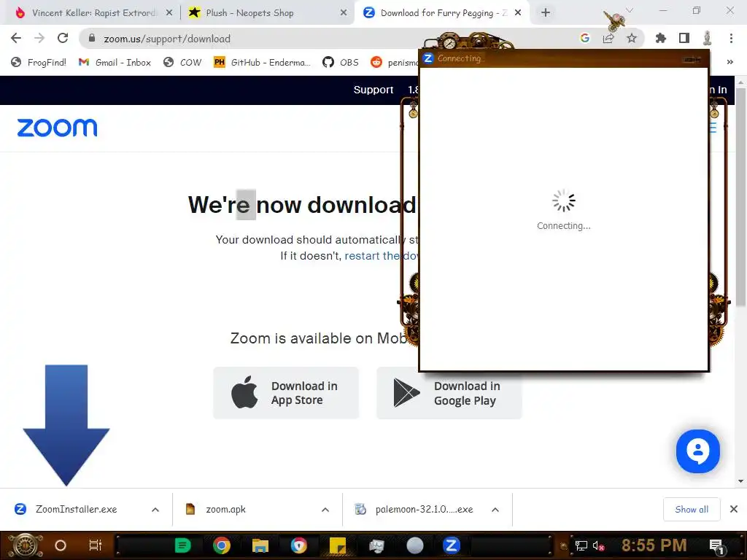Click the 8:55 PM clock
The height and width of the screenshot is (560, 747).
(x=654, y=545)
